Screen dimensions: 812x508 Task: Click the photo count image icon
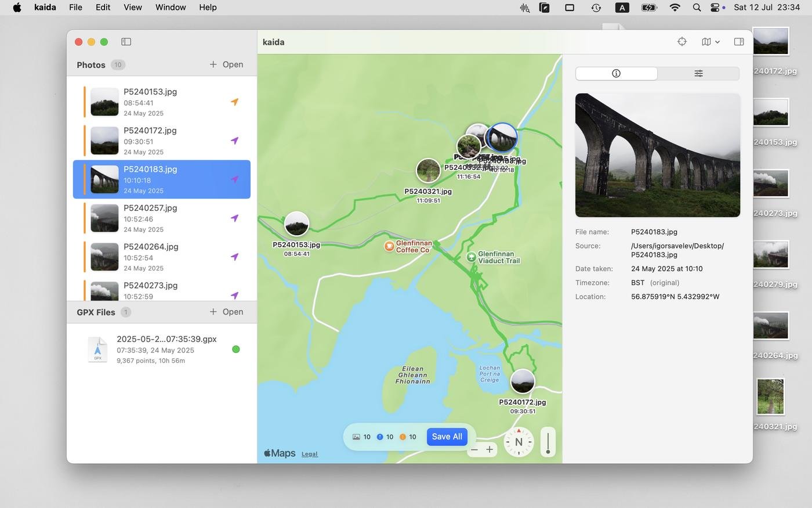pos(356,437)
